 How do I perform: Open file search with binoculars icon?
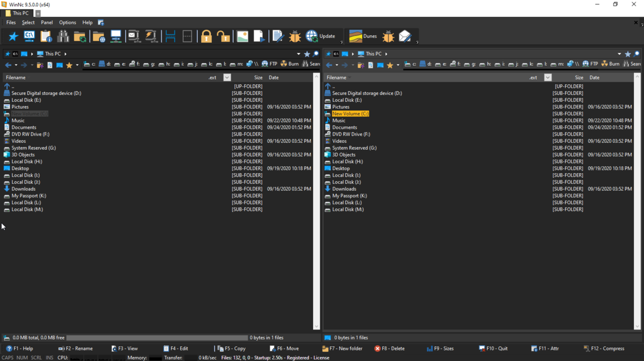63,36
